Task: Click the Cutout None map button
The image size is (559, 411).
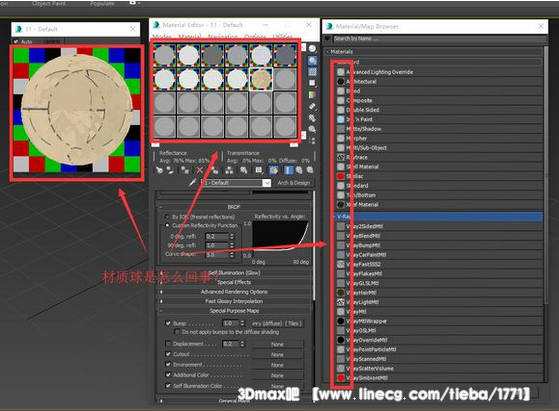Action: [277, 354]
